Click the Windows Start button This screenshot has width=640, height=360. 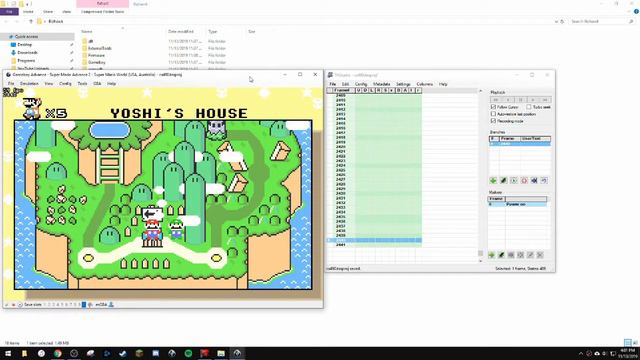click(x=8, y=353)
